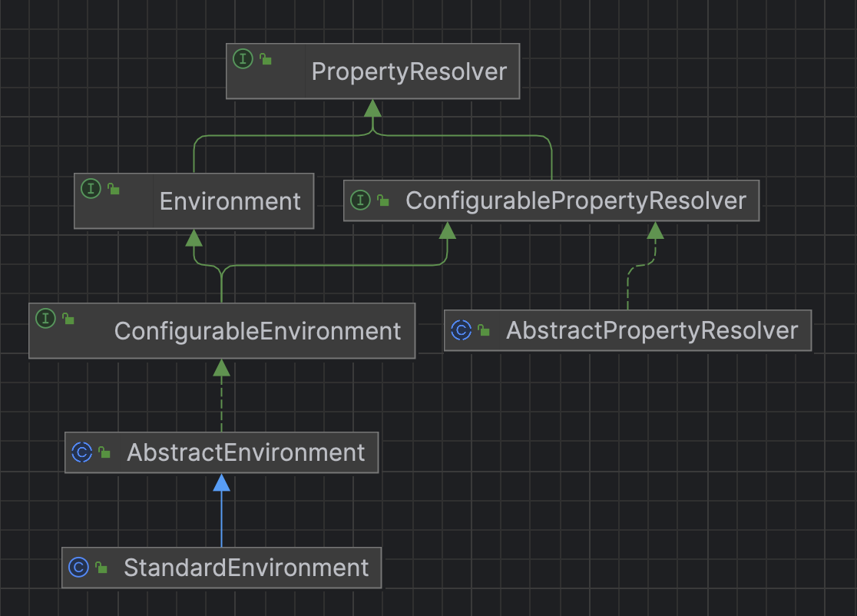
Task: Select the AbstractPropertyResolver node label
Action: pos(652,331)
